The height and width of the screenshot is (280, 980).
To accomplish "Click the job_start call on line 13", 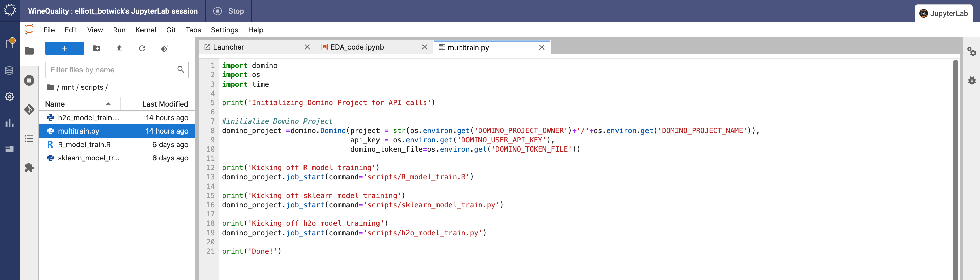I will pyautogui.click(x=305, y=177).
